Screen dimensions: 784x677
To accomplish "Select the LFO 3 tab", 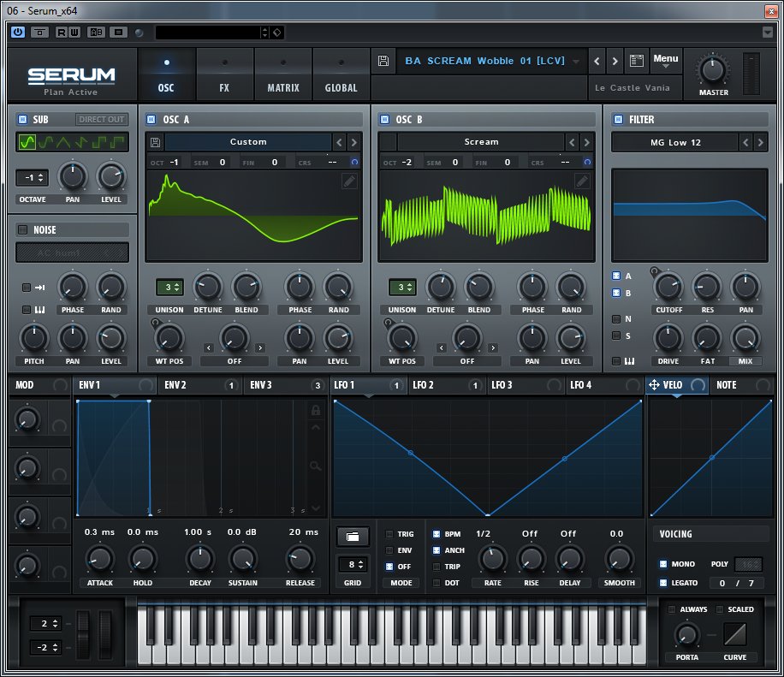I will point(526,385).
